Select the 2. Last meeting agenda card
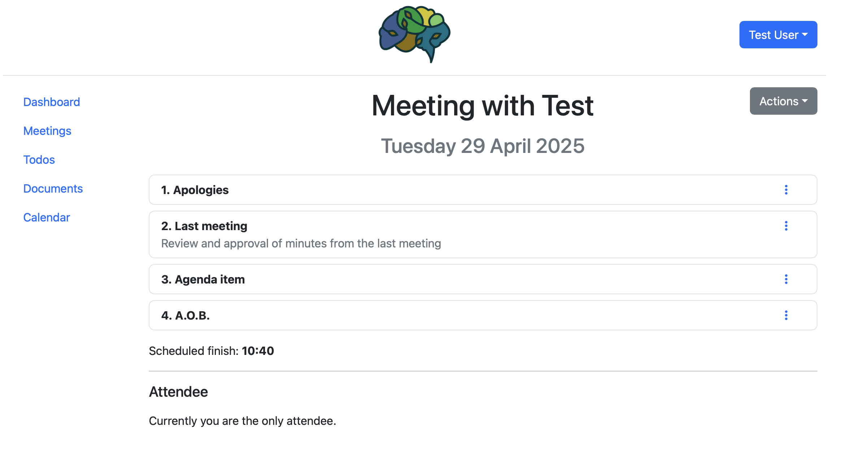 tap(483, 234)
